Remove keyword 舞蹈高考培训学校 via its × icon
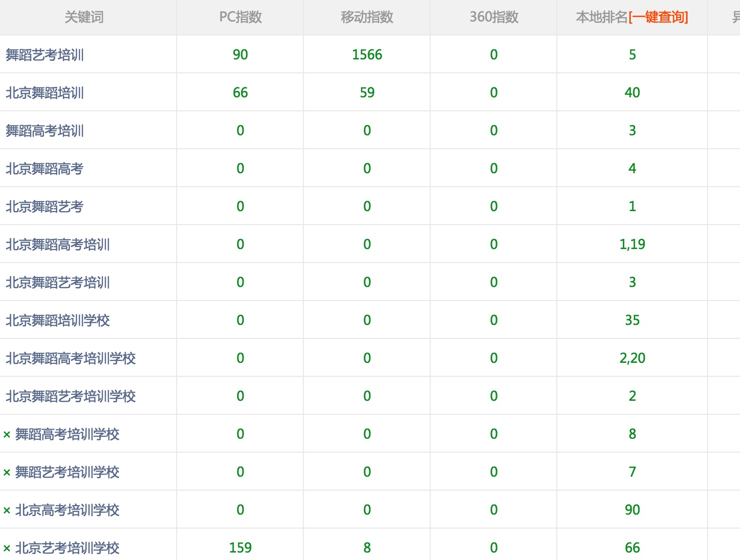Screen dimensions: 740x560 click(7, 435)
